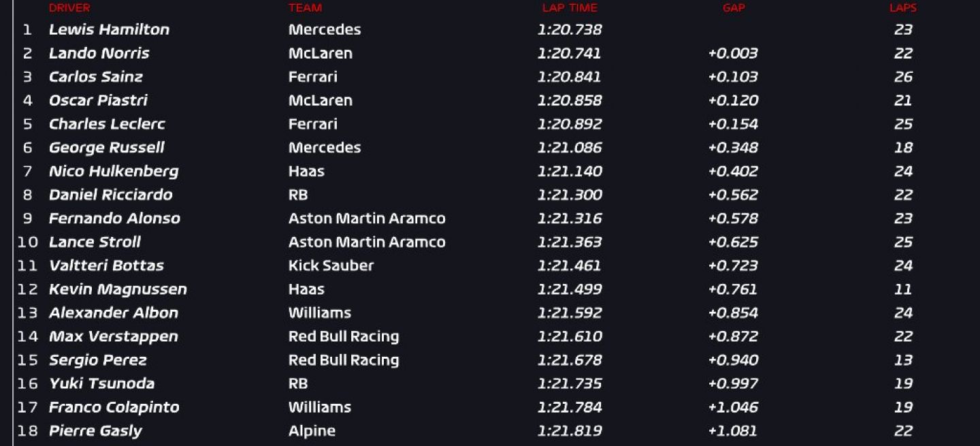Select driver name Lando Norris

pos(99,53)
